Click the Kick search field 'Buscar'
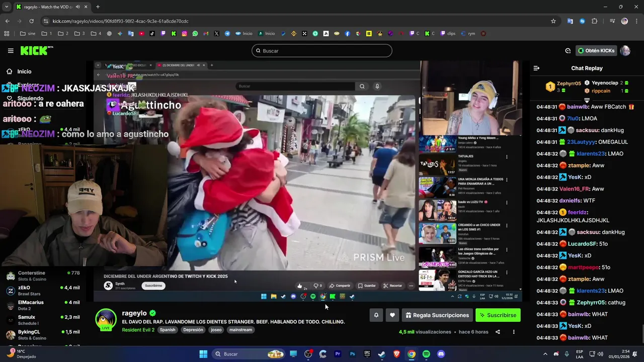 click(x=322, y=51)
